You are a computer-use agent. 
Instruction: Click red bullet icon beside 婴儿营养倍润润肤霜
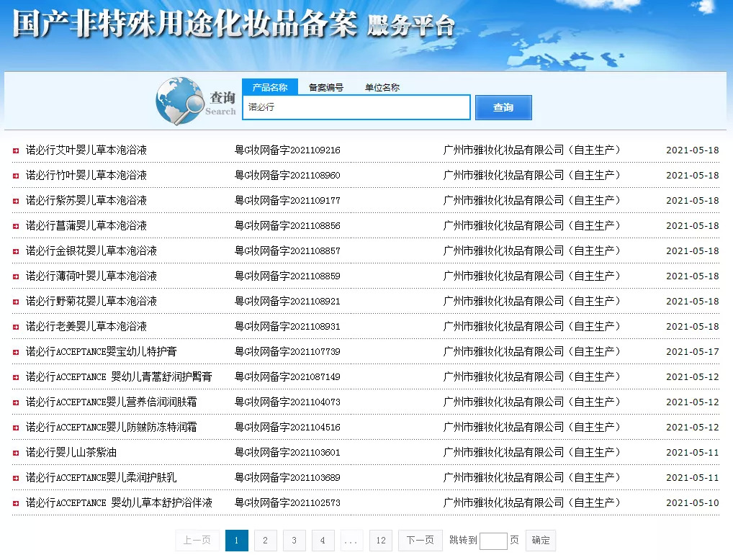point(16,402)
